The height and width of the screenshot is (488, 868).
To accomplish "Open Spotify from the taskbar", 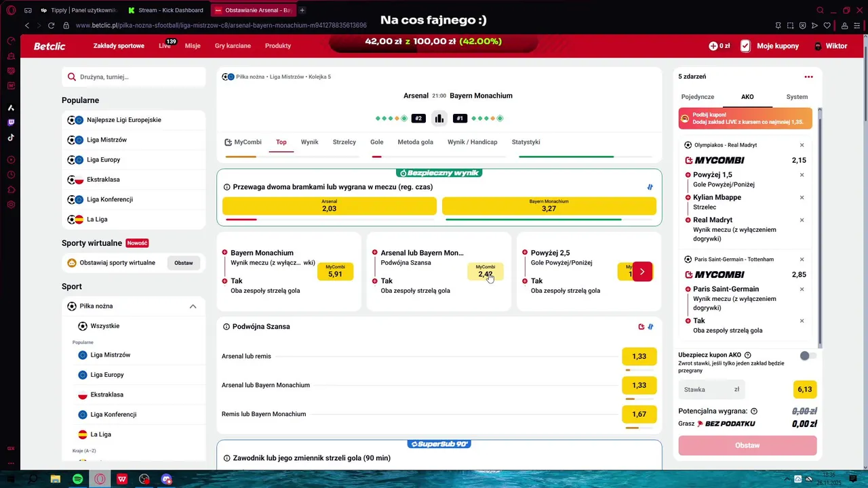I will tap(77, 479).
